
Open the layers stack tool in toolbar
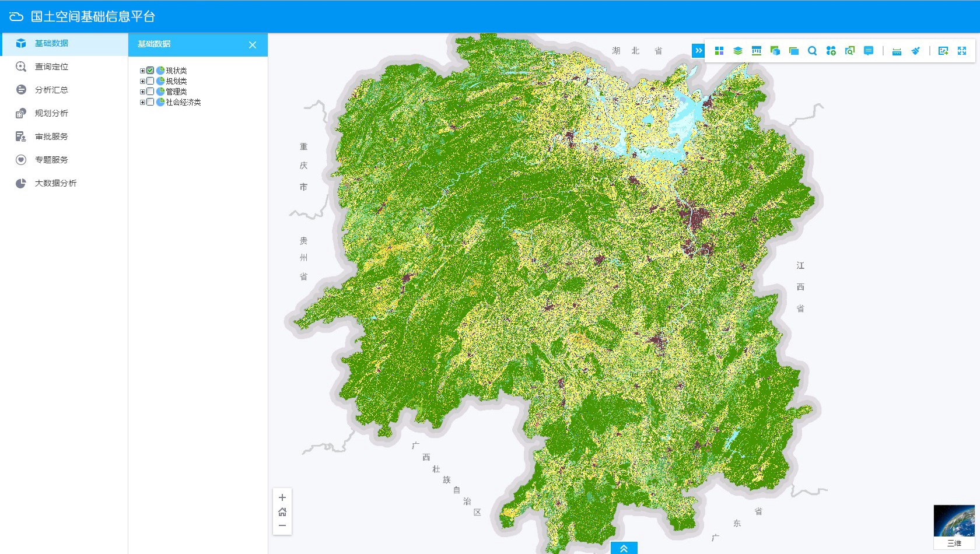(738, 51)
